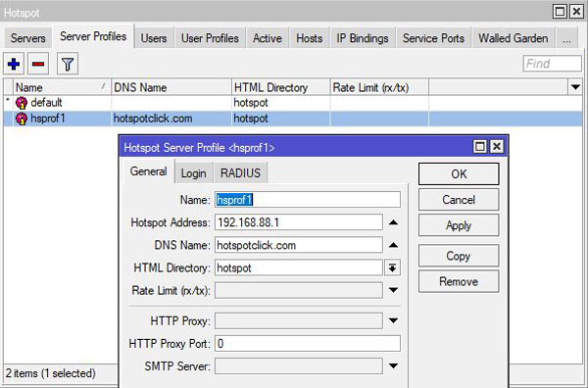
Task: Open the Service Ports tab
Action: pos(433,38)
